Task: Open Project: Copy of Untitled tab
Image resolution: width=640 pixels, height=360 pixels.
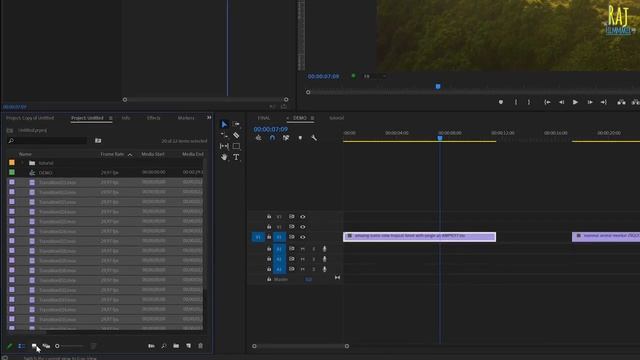Action: tap(30, 118)
